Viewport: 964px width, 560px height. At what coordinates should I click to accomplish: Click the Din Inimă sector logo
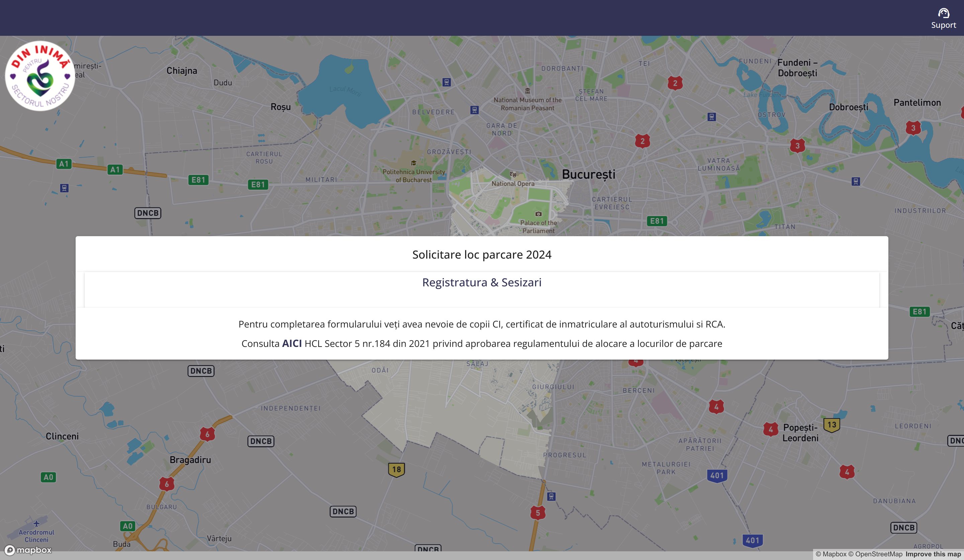click(x=40, y=76)
